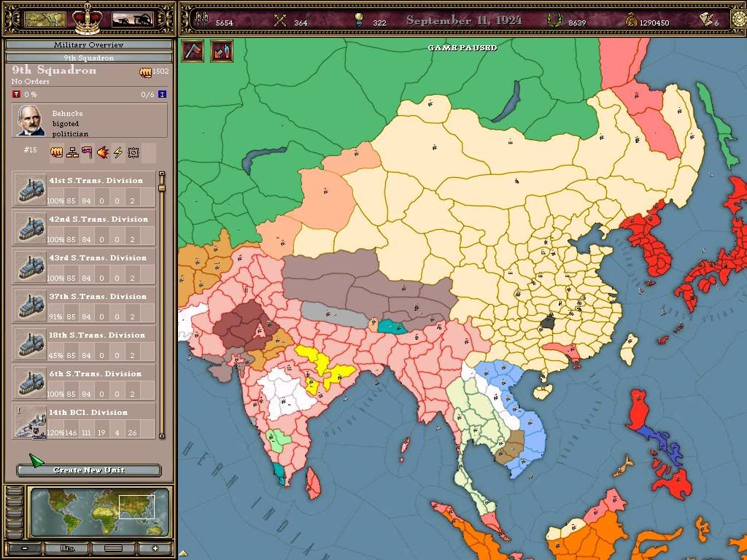Viewport: 747px width, 560px height.
Task: Select the 9th Squadron tab
Action: 88,58
